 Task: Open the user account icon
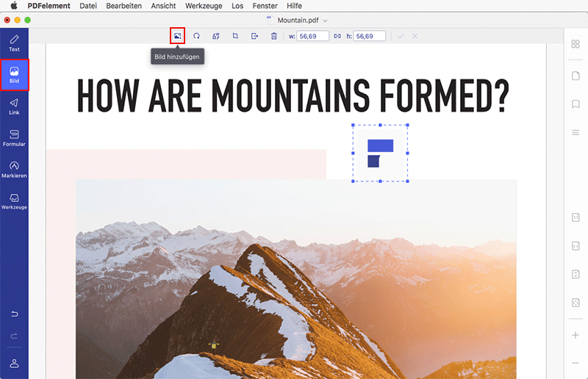point(14,364)
